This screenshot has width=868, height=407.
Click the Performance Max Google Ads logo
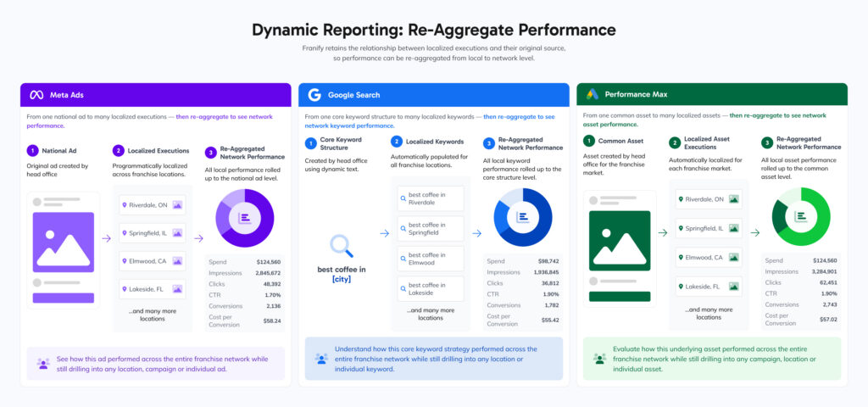[x=593, y=94]
